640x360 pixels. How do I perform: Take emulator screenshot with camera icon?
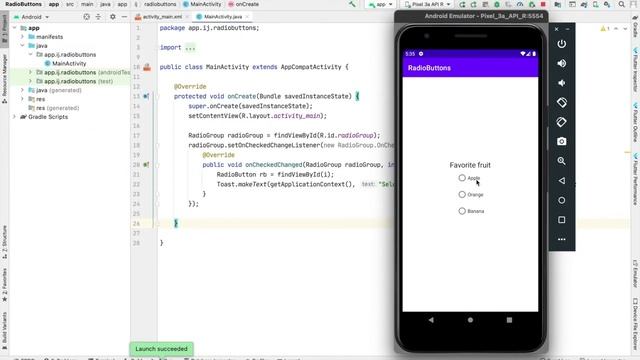click(x=562, y=141)
